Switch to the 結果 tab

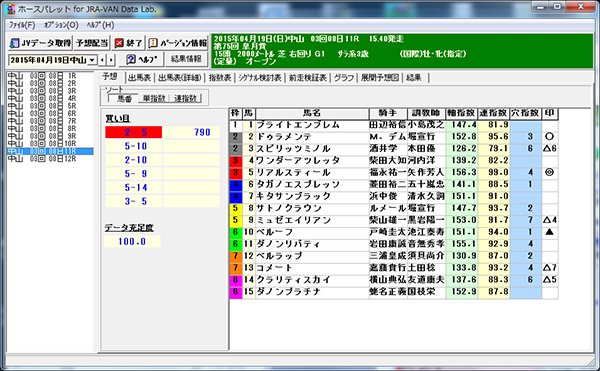414,78
